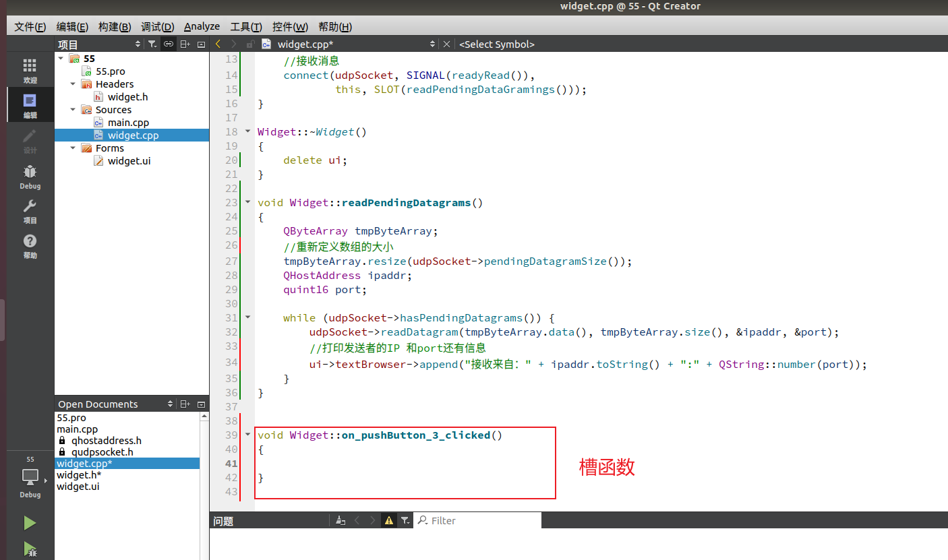Open the Analyze menu

point(202,27)
